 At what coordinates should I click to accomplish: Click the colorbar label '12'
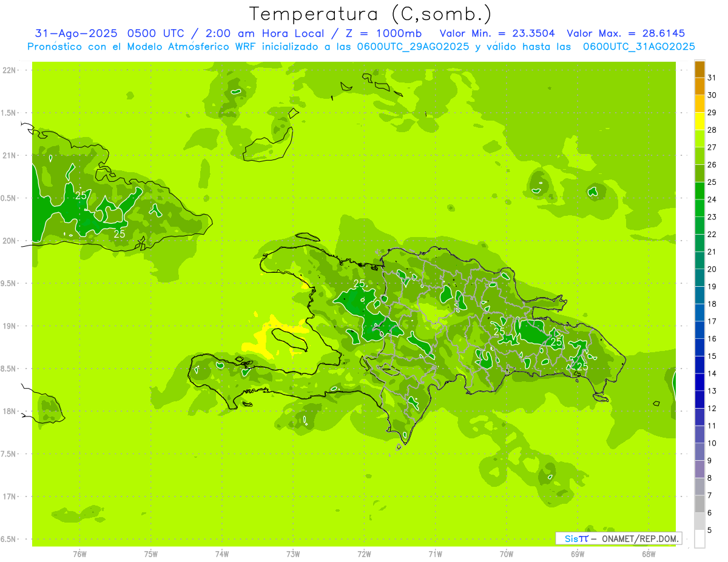click(712, 409)
